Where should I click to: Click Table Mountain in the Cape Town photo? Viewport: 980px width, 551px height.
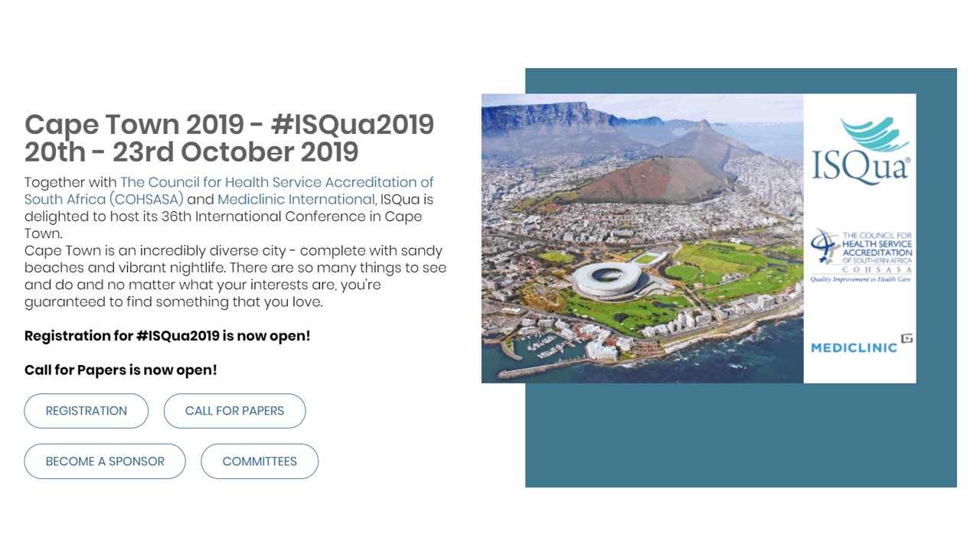click(551, 119)
